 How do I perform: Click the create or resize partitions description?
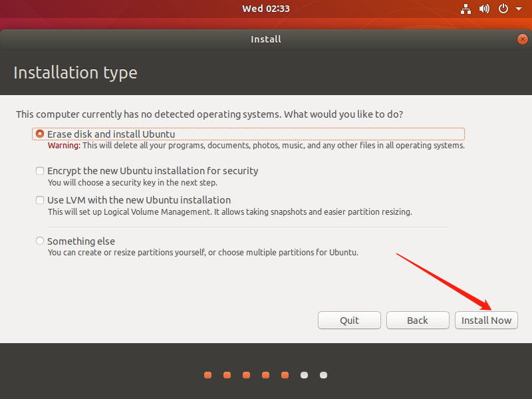tap(203, 253)
